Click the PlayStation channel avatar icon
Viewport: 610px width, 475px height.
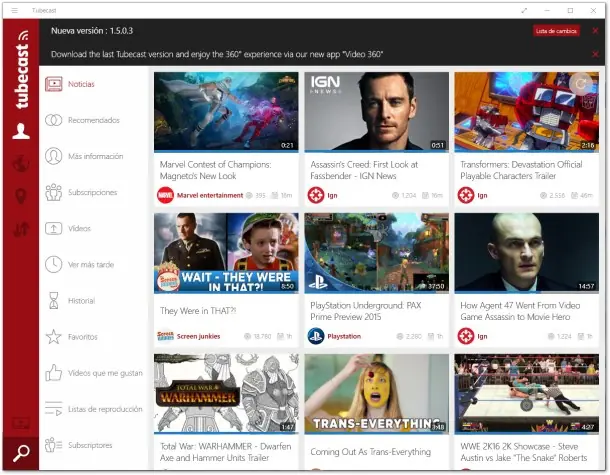[316, 336]
